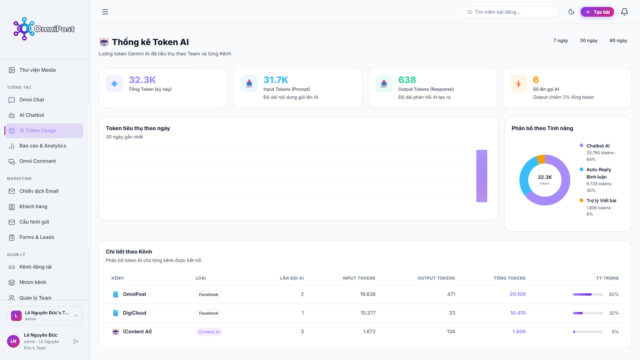
Task: Click the logout icon beside user profile
Action: (76, 341)
